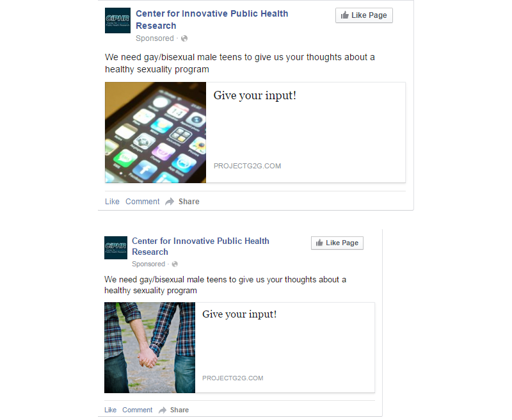
Task: Open the page name link in the bottom ad
Action: tap(200, 246)
